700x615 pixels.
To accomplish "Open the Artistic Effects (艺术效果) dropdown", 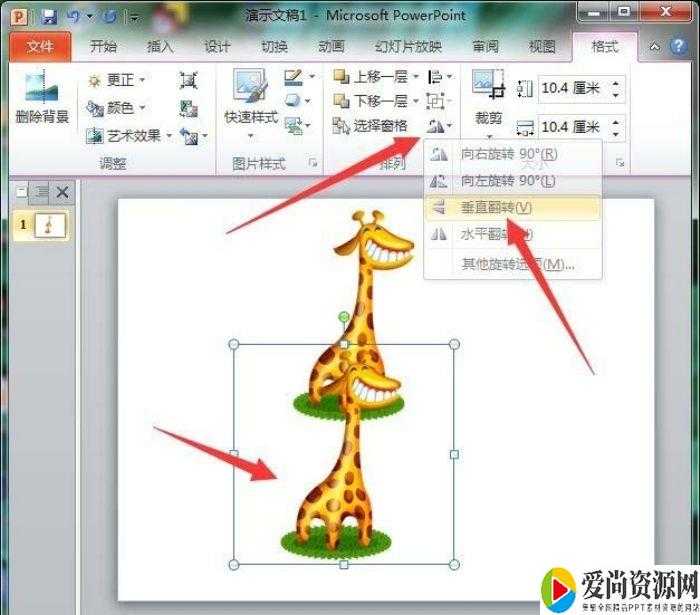I will click(x=131, y=136).
